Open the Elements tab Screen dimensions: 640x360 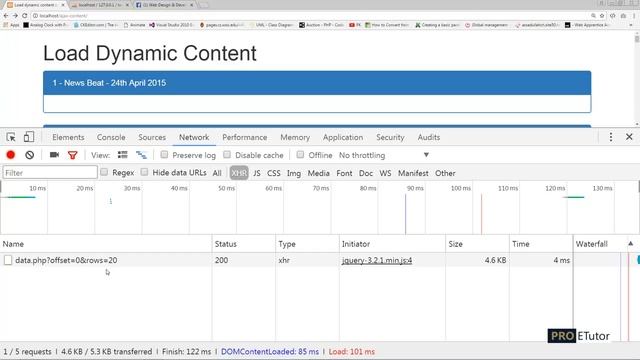coord(68,137)
